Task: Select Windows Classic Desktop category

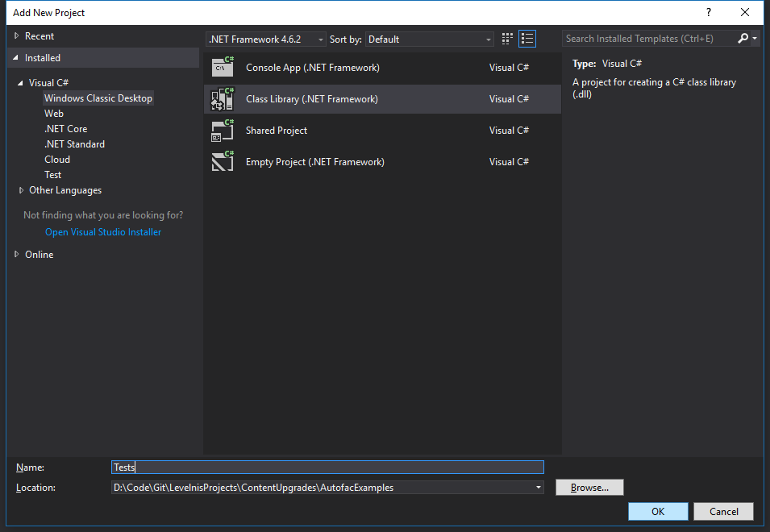Action: pyautogui.click(x=98, y=98)
